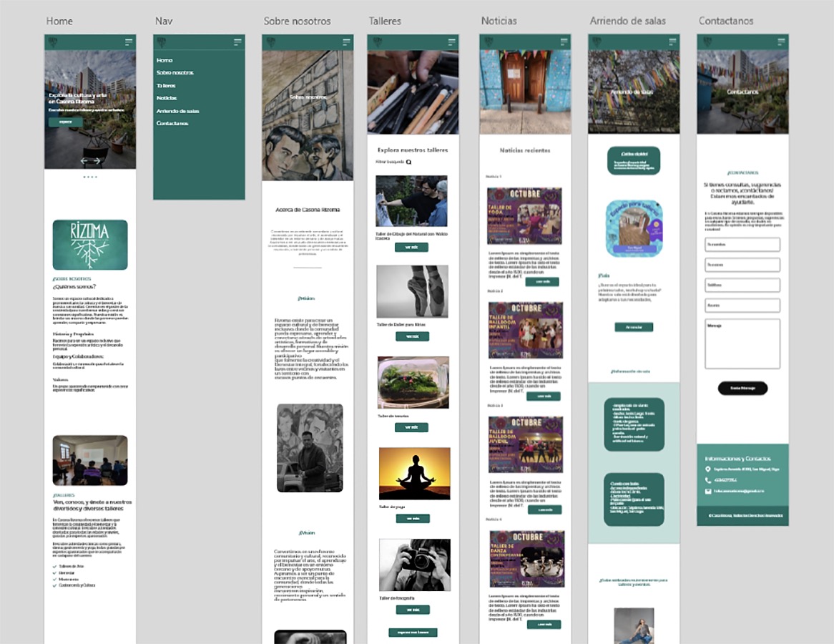Open the hamburger menu on the Home page
Screen dimensions: 834x644
tap(129, 41)
